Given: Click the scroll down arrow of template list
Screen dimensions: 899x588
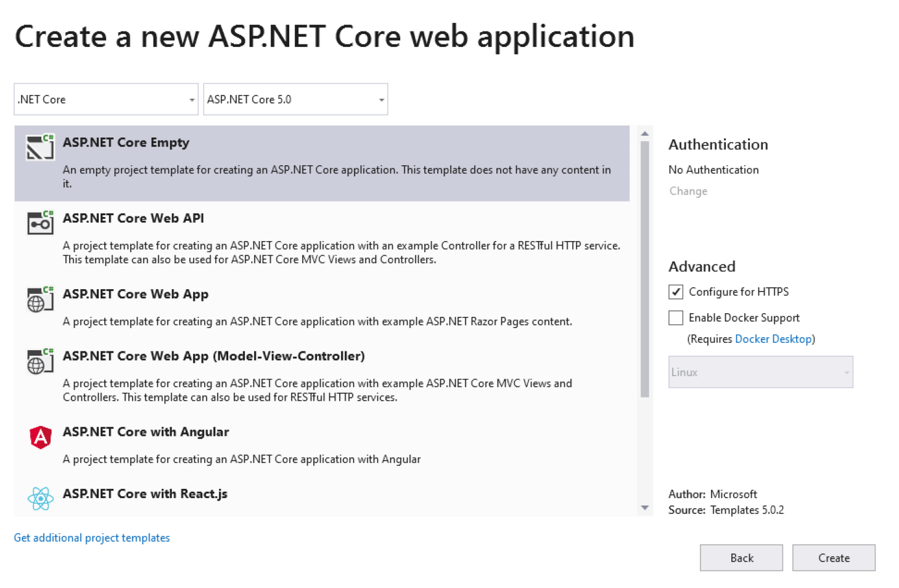Looking at the screenshot, I should [645, 508].
